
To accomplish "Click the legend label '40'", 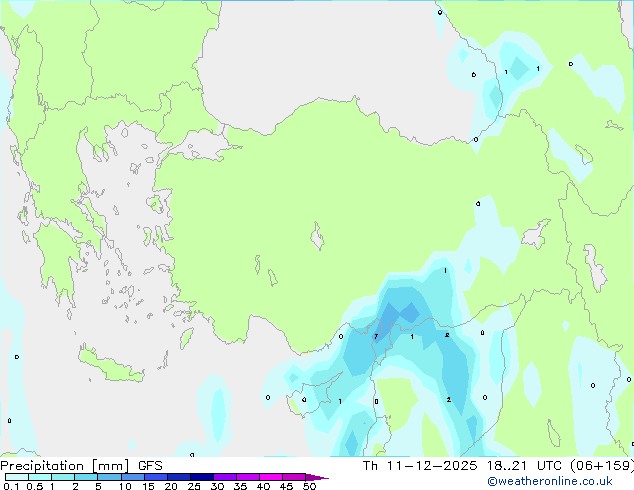I will coord(263,486).
